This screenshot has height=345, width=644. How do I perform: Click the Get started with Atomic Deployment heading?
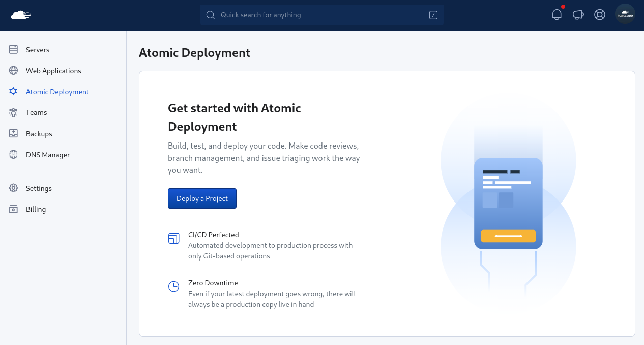tap(235, 117)
